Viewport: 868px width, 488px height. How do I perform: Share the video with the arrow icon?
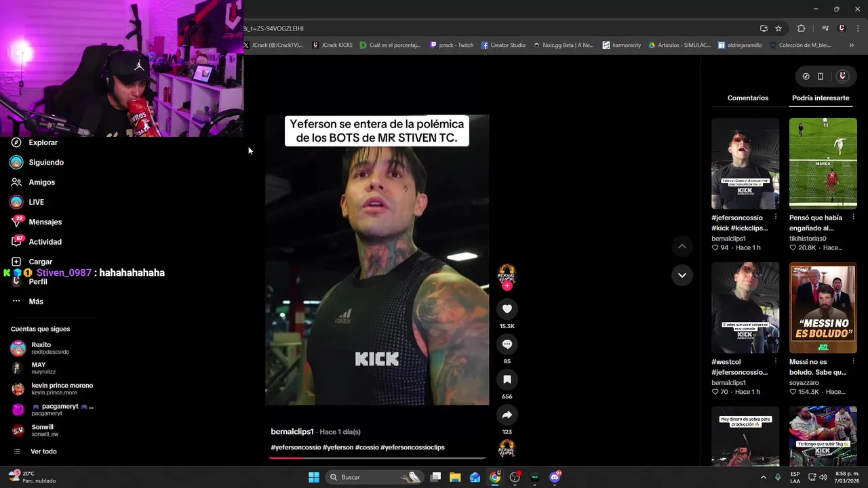pyautogui.click(x=507, y=415)
